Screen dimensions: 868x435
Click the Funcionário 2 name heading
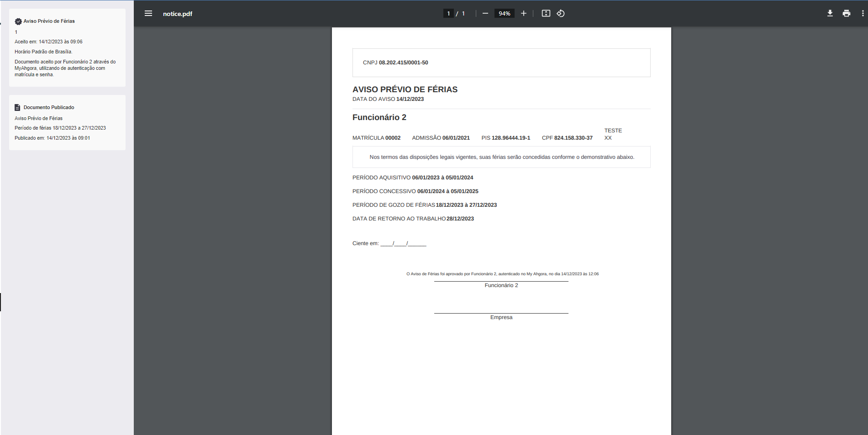click(x=379, y=117)
